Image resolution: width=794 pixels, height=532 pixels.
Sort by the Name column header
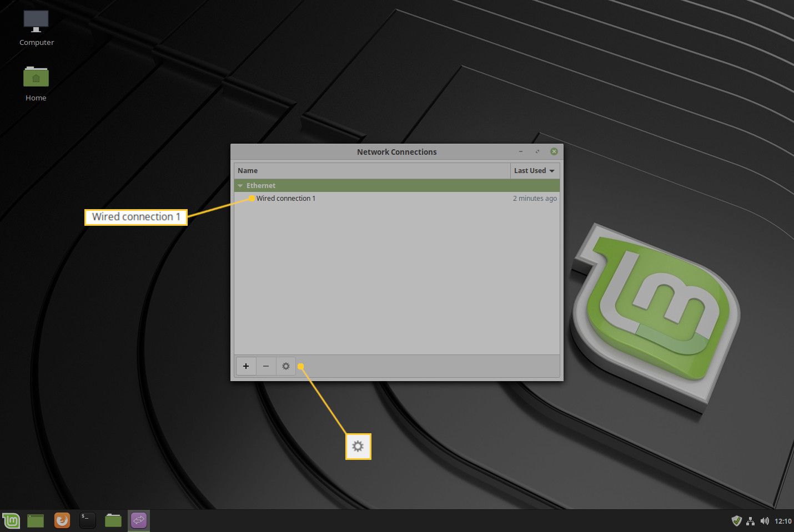pos(372,171)
